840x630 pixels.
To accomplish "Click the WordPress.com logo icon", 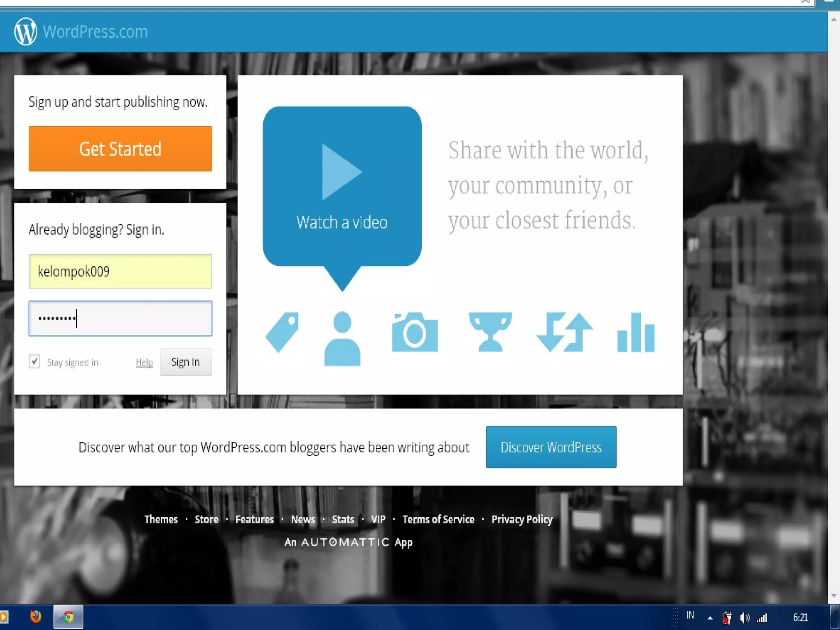I will click(x=25, y=32).
